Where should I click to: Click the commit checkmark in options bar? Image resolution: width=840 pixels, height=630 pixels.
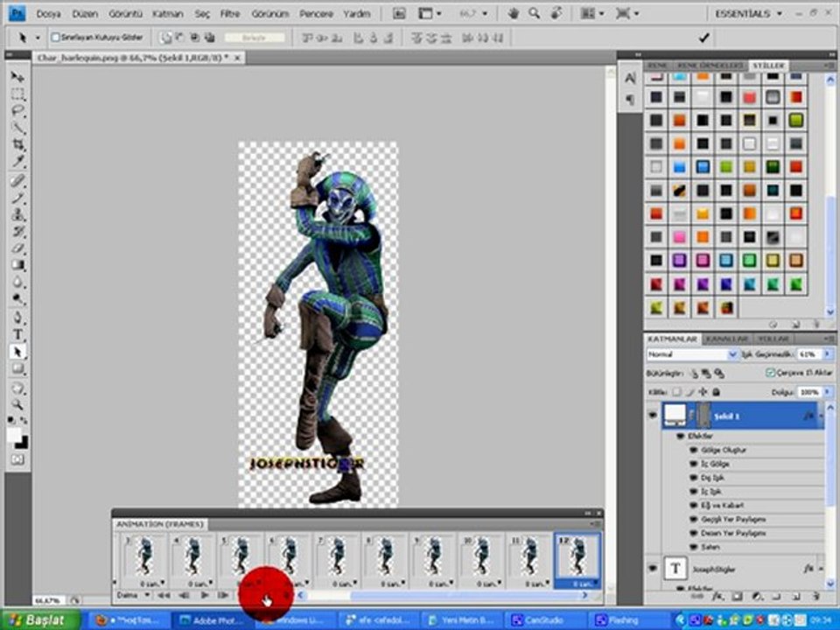[x=703, y=38]
